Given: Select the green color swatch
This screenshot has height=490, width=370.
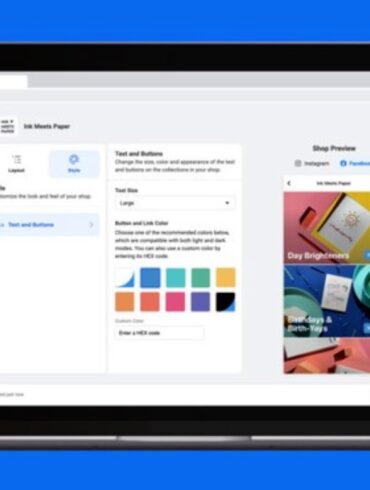Looking at the screenshot, I should click(200, 277).
